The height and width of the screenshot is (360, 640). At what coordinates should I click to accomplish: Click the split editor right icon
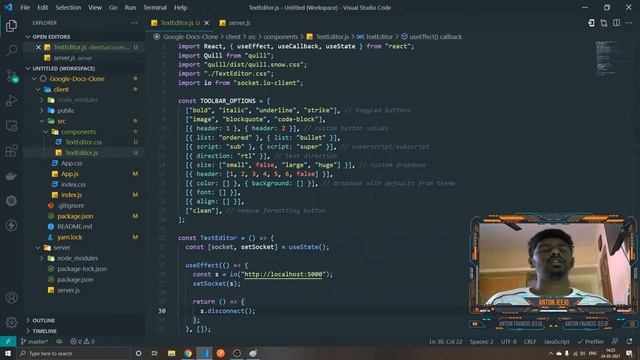click(x=616, y=23)
